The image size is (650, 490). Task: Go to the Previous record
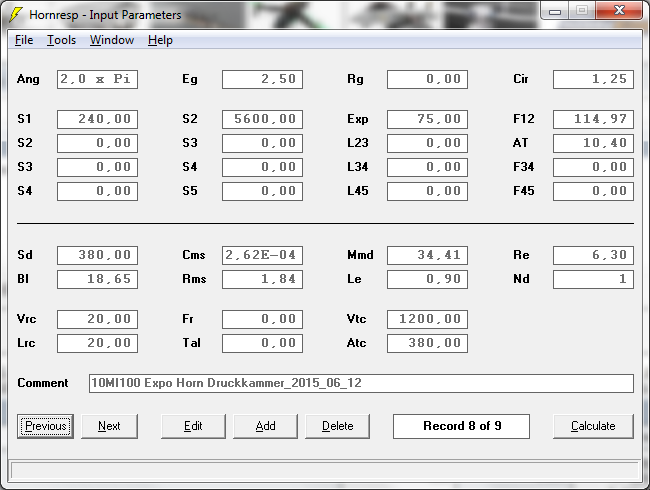tap(46, 426)
